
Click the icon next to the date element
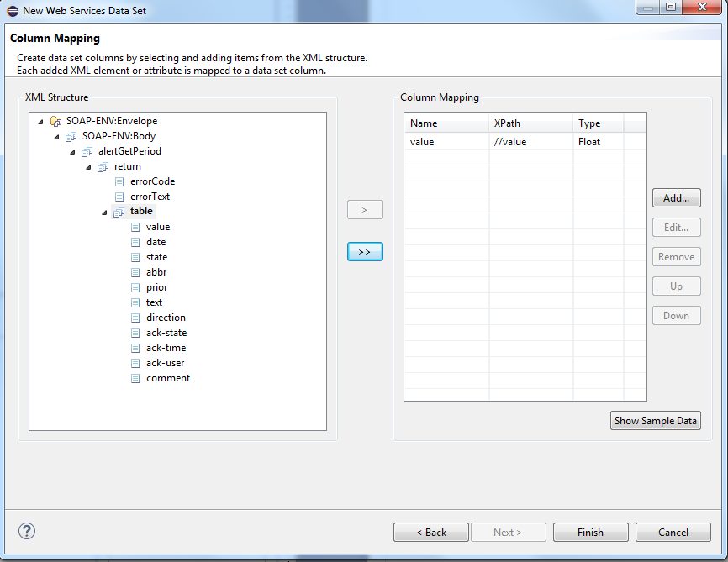coord(135,242)
